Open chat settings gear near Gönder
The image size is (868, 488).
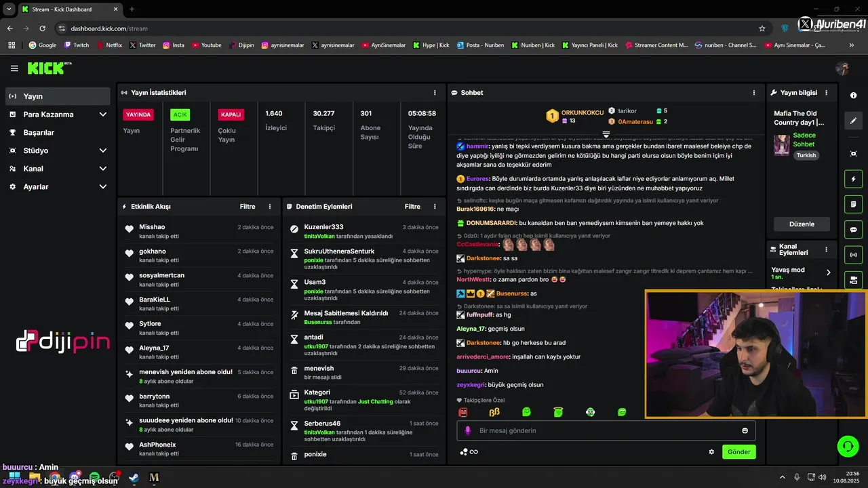tap(711, 452)
